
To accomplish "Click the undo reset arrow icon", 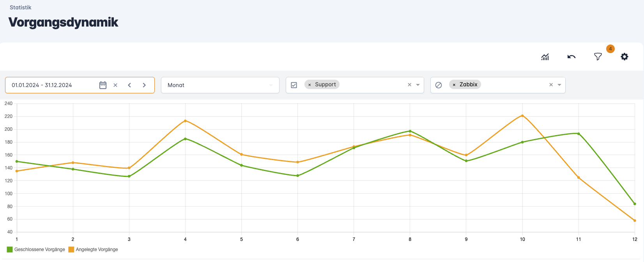I will point(571,57).
